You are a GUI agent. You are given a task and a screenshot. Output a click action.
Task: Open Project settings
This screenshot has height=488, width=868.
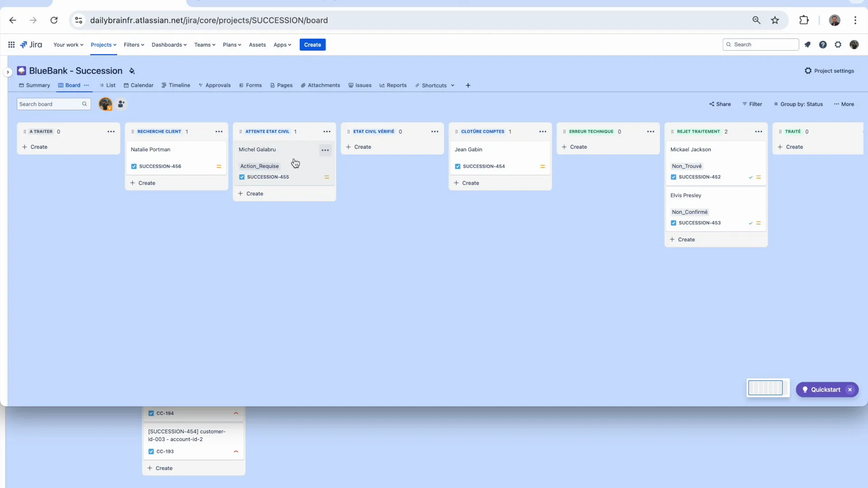(x=830, y=71)
